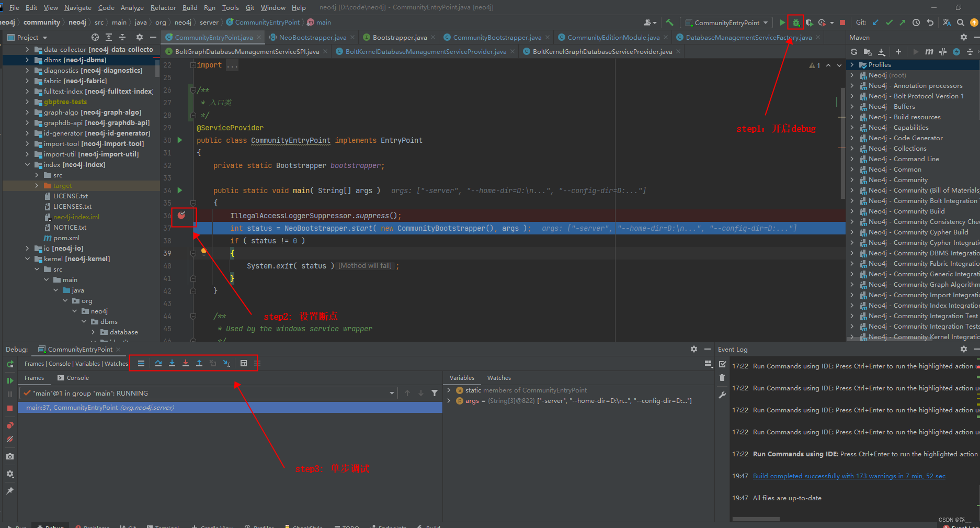
Task: Run main method from line 34 gutter
Action: (x=180, y=190)
